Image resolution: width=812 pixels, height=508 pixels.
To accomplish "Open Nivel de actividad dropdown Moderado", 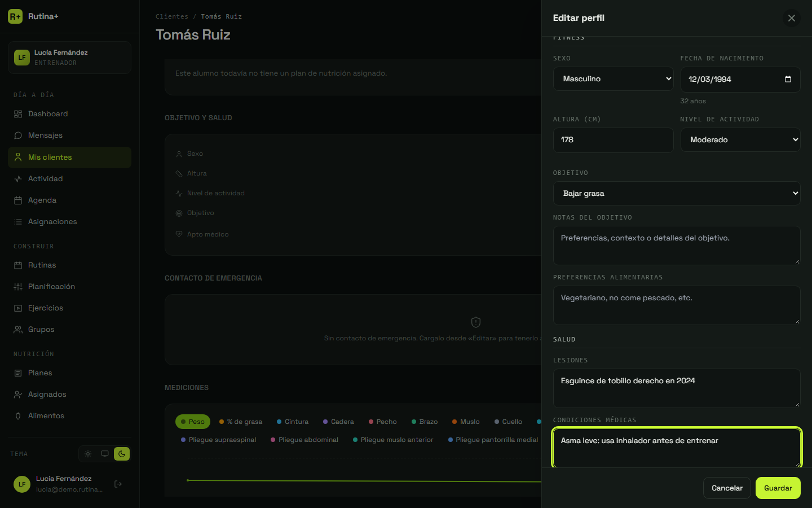I will point(740,140).
